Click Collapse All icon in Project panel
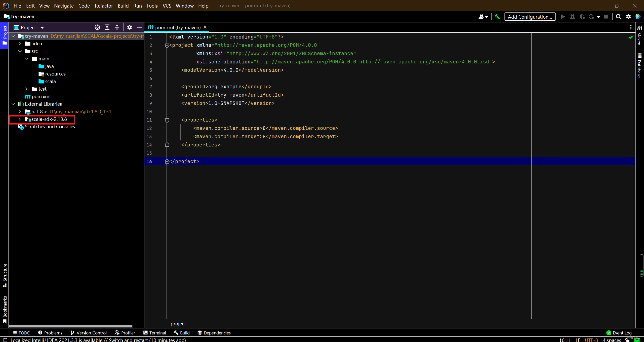Screen dimensions: 644x342 [x=117, y=27]
